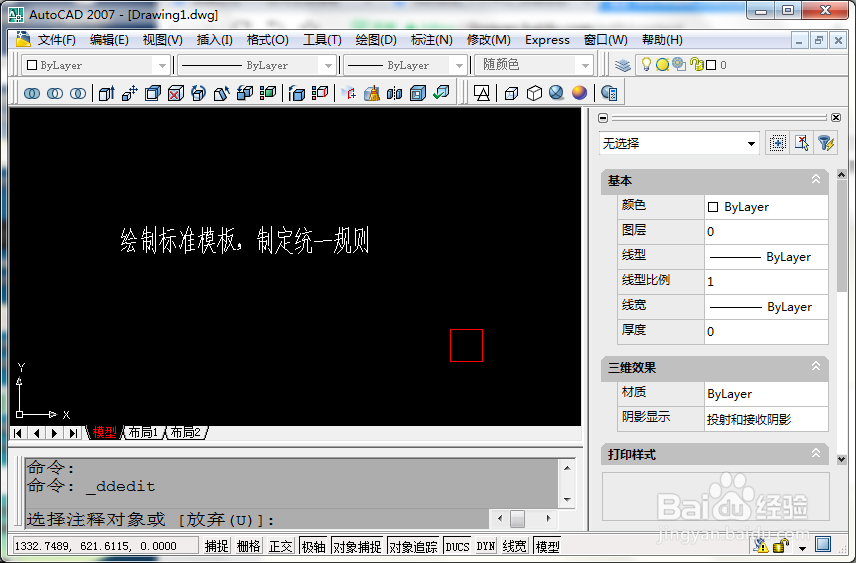The width and height of the screenshot is (856, 563).
Task: Click the Color Faces tool icon
Action: coord(268,93)
